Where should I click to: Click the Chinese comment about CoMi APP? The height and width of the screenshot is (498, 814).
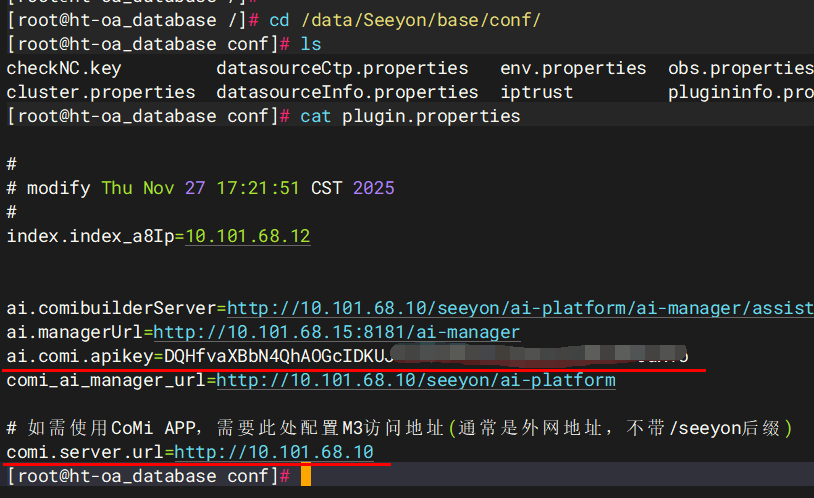click(399, 428)
